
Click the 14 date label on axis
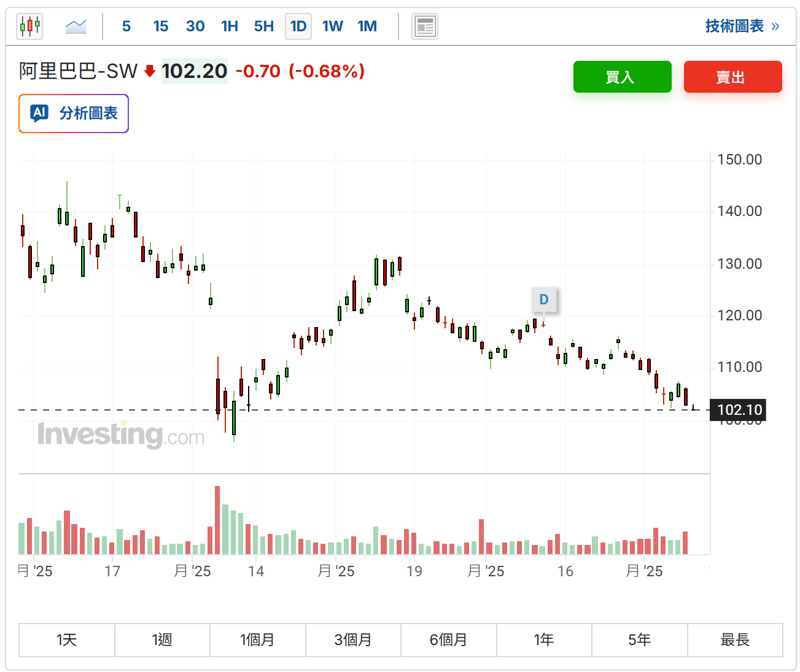point(256,571)
